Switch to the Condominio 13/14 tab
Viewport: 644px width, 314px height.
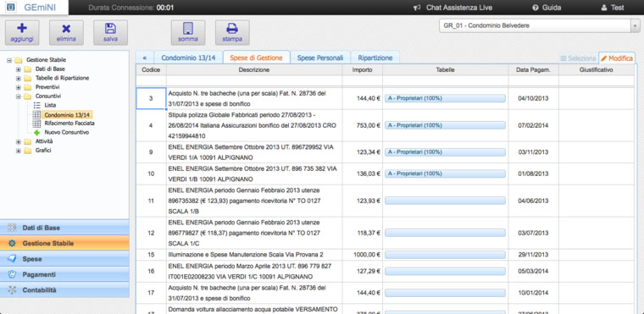pos(188,58)
